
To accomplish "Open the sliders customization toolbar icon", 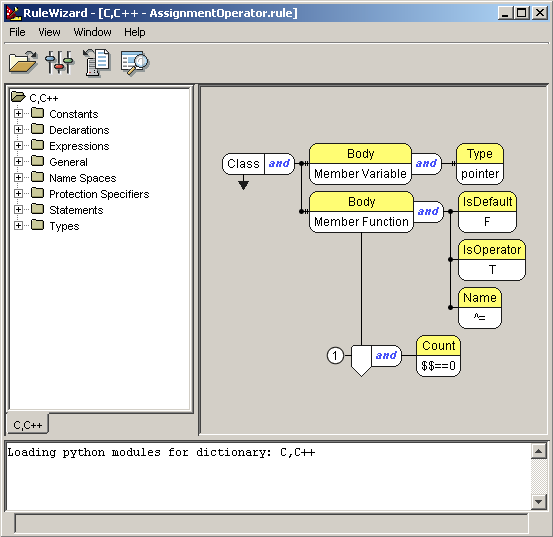I will click(x=59, y=62).
